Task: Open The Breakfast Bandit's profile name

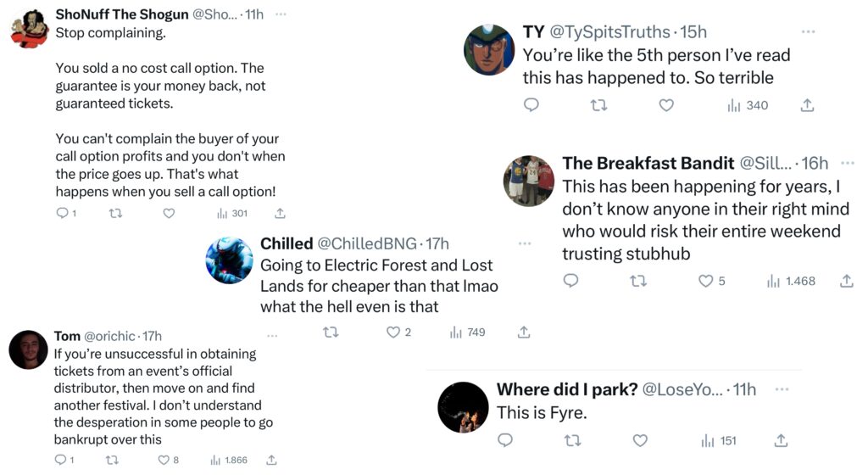Action: pyautogui.click(x=648, y=163)
